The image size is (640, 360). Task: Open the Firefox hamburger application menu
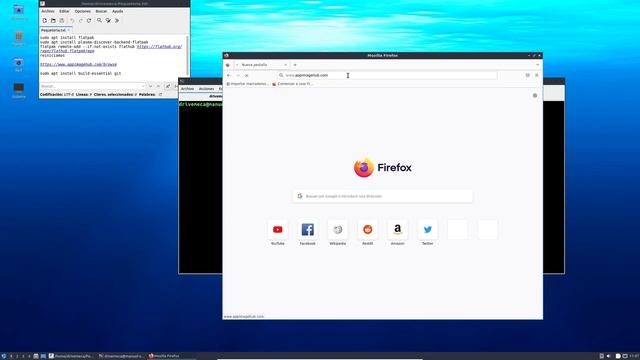[537, 76]
